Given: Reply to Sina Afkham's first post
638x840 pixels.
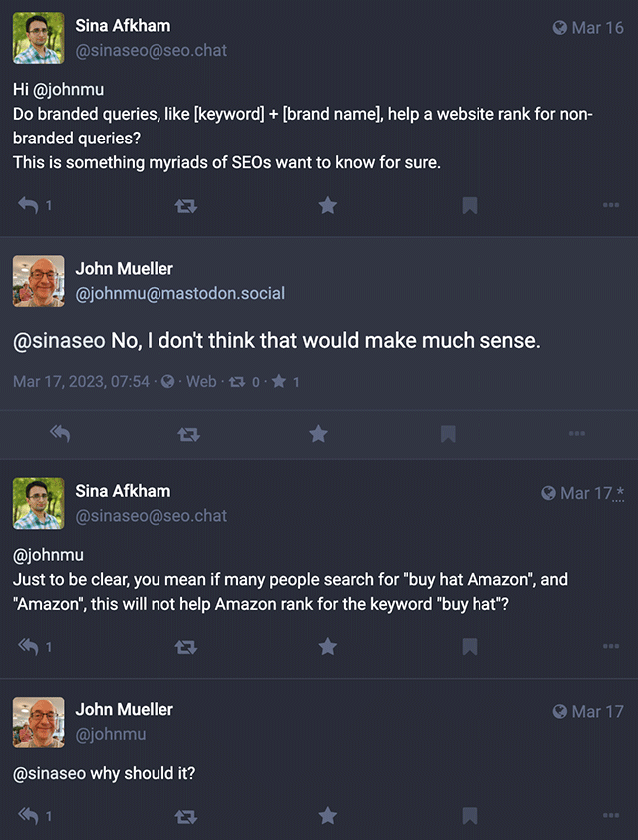Looking at the screenshot, I should tap(28, 205).
